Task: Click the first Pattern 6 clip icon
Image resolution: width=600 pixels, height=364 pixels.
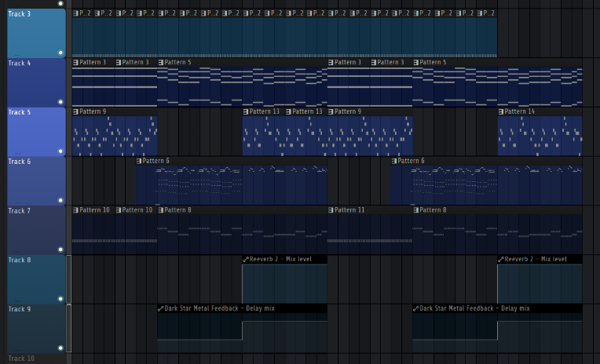Action: pyautogui.click(x=140, y=161)
